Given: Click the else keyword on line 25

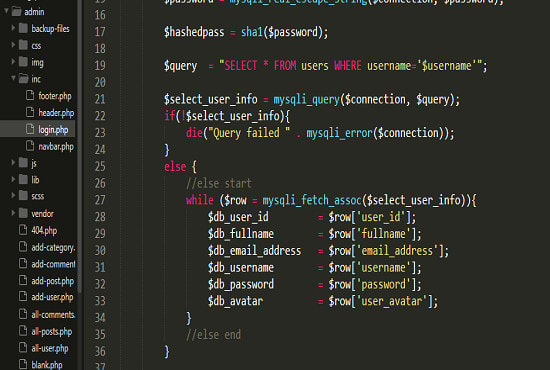Looking at the screenshot, I should point(175,166).
